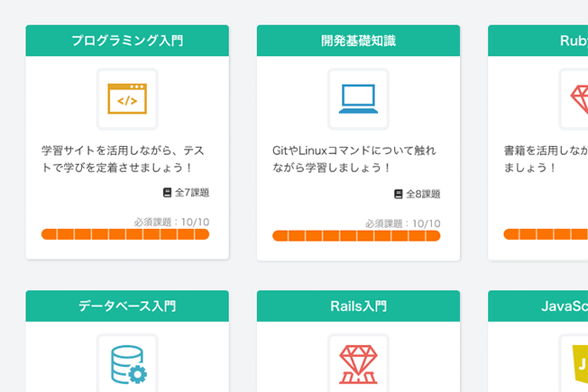Click the book icon beside 全8課題
The width and height of the screenshot is (588, 392).
(x=399, y=194)
